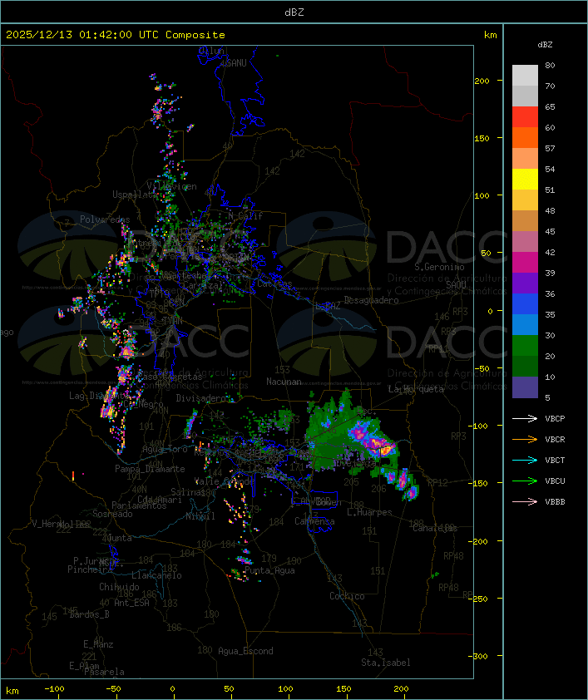588x700 pixels.
Task: Click the pink VBBB arrow icon
Action: click(525, 502)
